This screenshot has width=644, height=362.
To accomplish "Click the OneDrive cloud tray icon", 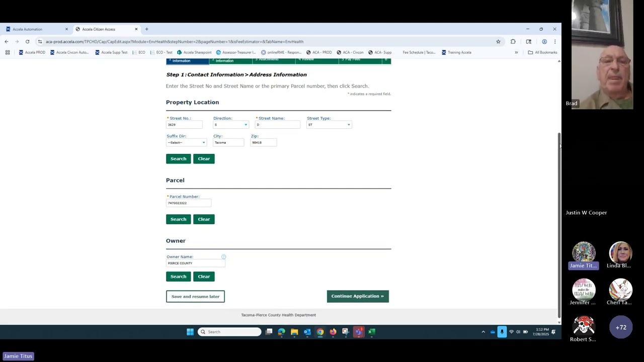I will pyautogui.click(x=493, y=332).
